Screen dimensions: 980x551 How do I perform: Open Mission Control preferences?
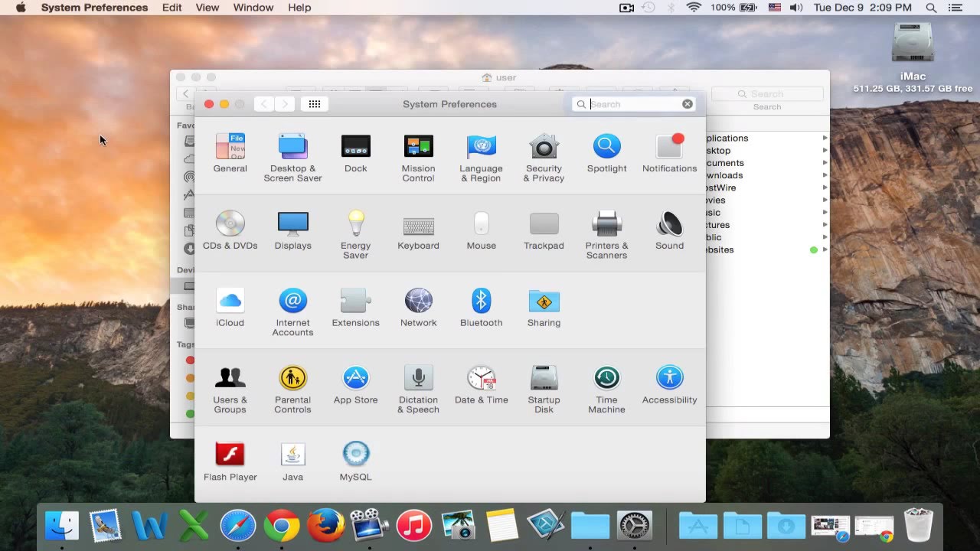pos(418,158)
